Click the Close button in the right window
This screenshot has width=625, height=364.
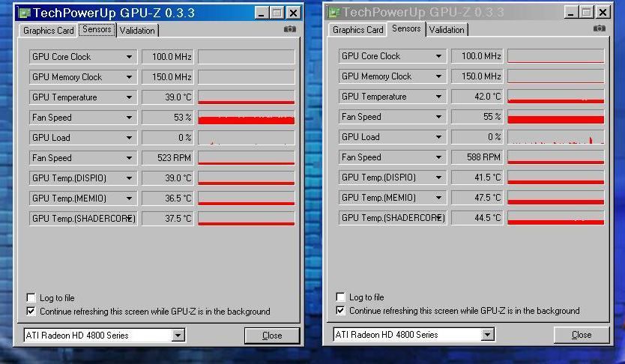tap(582, 335)
